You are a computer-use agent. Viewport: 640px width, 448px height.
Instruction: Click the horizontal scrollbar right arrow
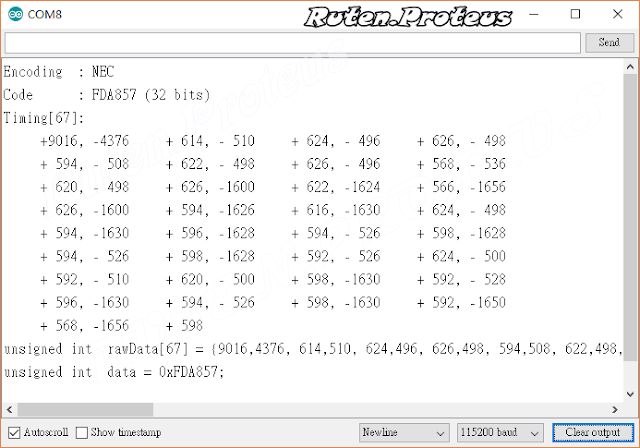pyautogui.click(x=615, y=409)
